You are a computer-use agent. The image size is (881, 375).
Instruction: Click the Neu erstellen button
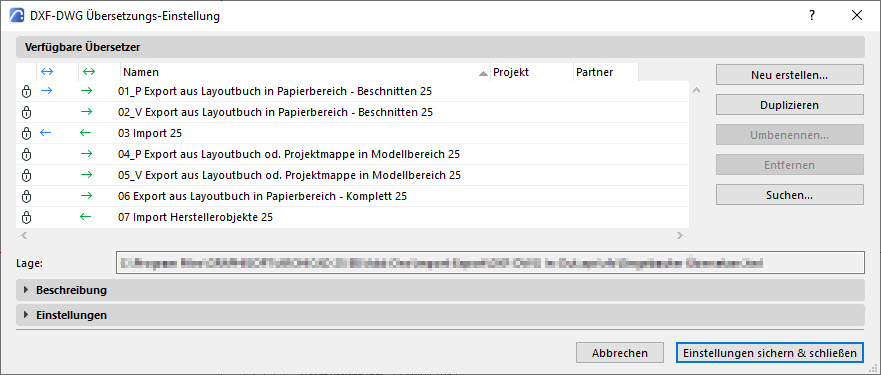pyautogui.click(x=789, y=74)
